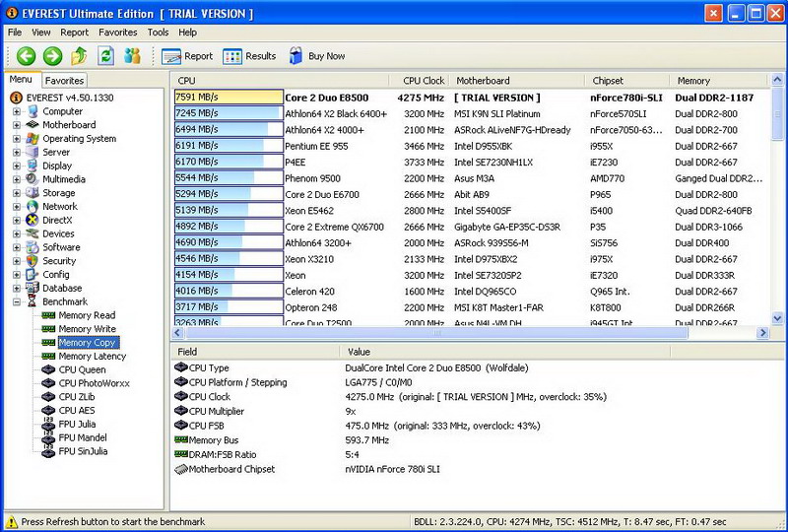Open the Tools menu
The width and height of the screenshot is (788, 532).
(x=158, y=33)
